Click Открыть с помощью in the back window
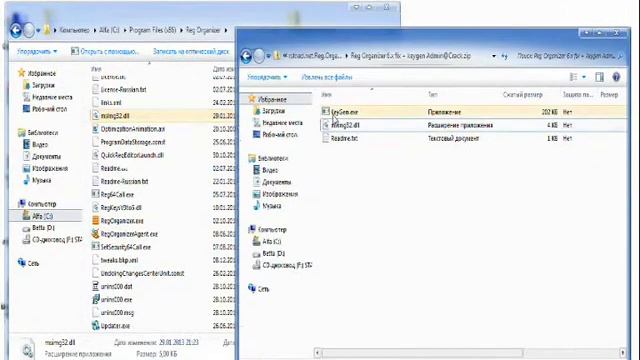The width and height of the screenshot is (640, 360). [105, 51]
